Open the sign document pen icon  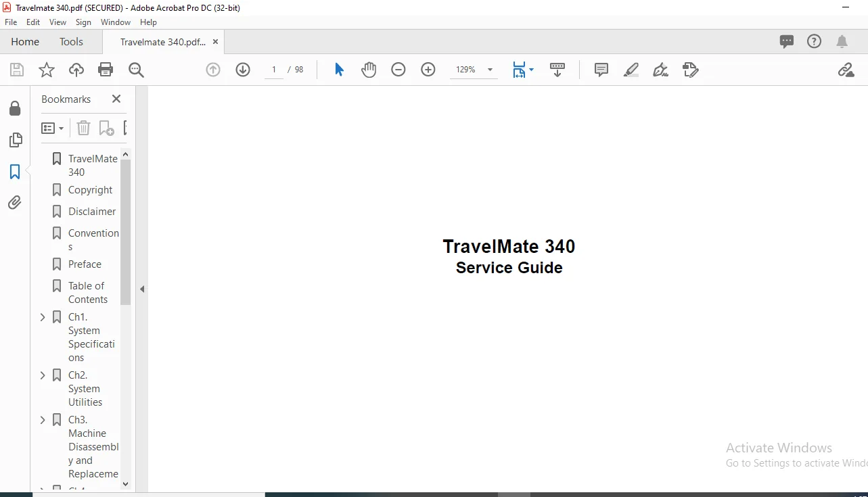660,70
